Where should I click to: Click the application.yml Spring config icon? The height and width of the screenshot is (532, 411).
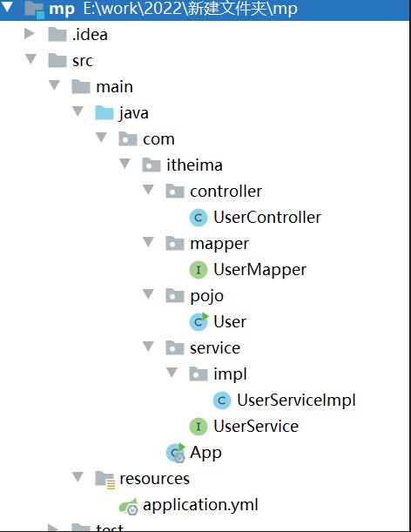pos(128,506)
